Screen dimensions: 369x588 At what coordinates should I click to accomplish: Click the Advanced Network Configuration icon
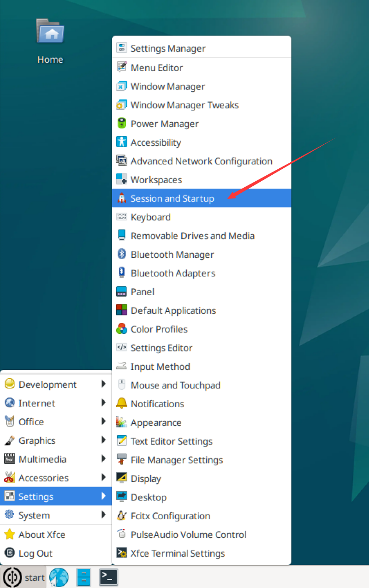122,161
